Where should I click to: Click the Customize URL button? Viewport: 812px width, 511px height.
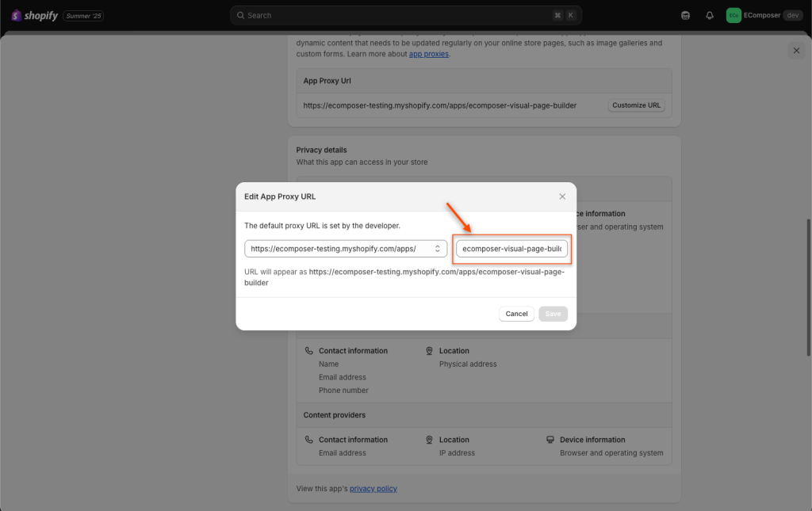637,105
